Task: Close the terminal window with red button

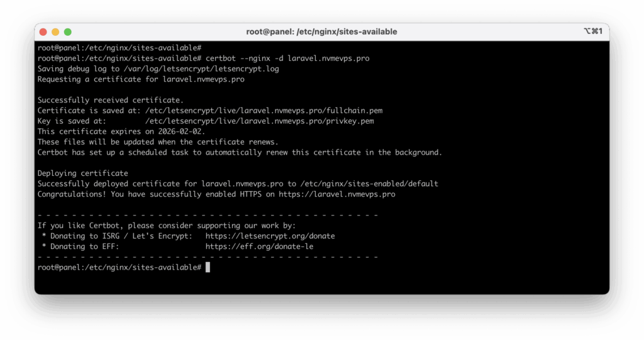Action: pyautogui.click(x=43, y=32)
